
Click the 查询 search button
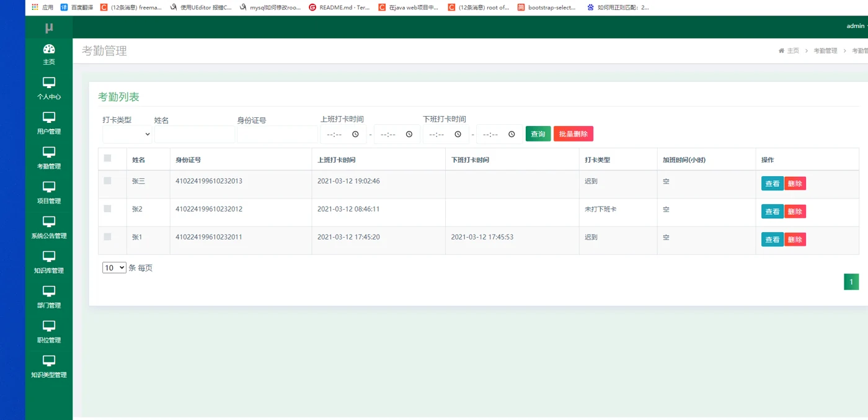pos(538,134)
